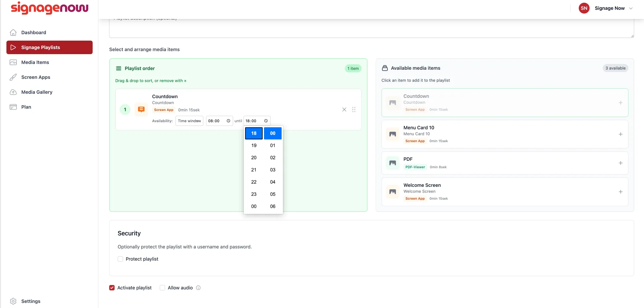644x308 pixels.
Task: Enable the Protect playlist checkbox
Action: click(120, 259)
